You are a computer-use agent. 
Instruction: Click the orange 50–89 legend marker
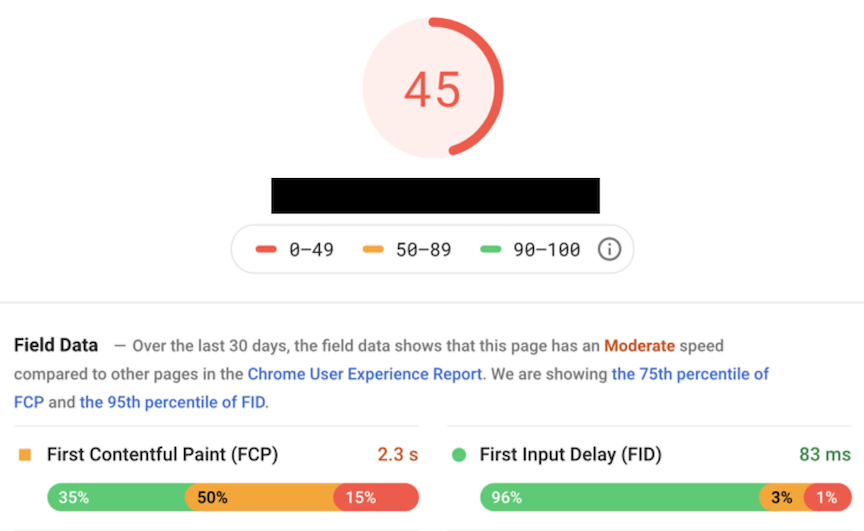pyautogui.click(x=373, y=250)
